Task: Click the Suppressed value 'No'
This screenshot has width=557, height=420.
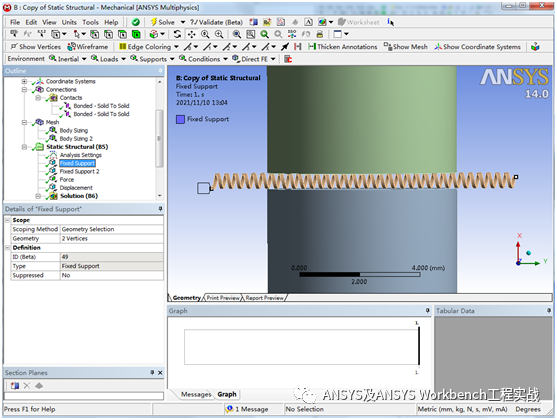Action: 112,275
